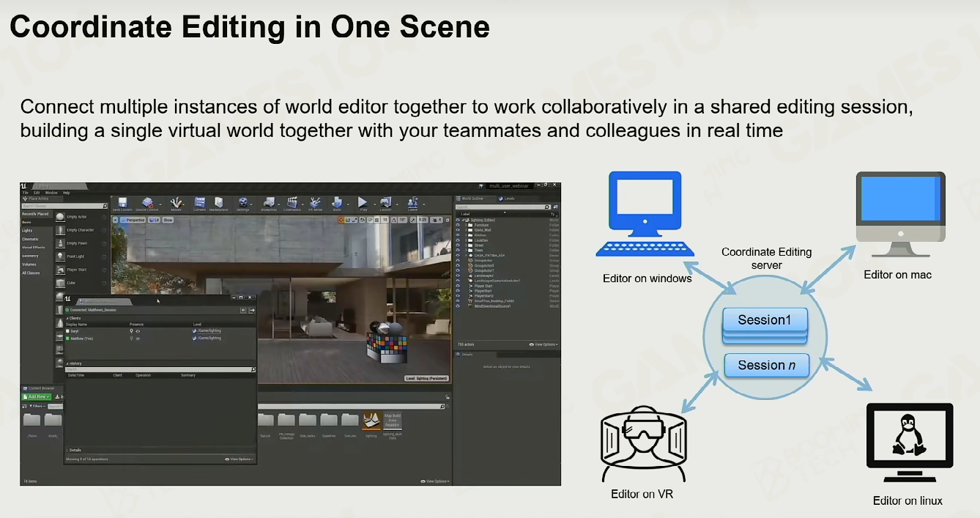Click the History search field in multi-user window

pos(160,369)
